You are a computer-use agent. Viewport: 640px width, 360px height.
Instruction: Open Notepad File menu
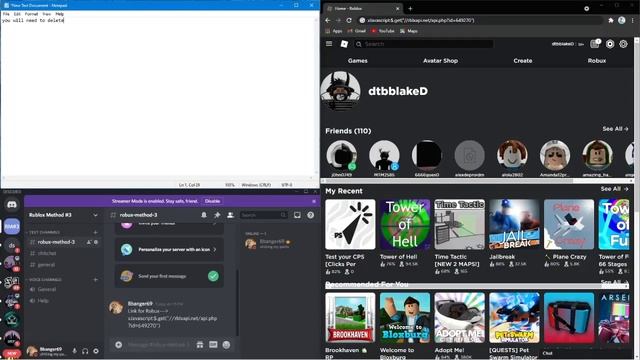[x=6, y=14]
